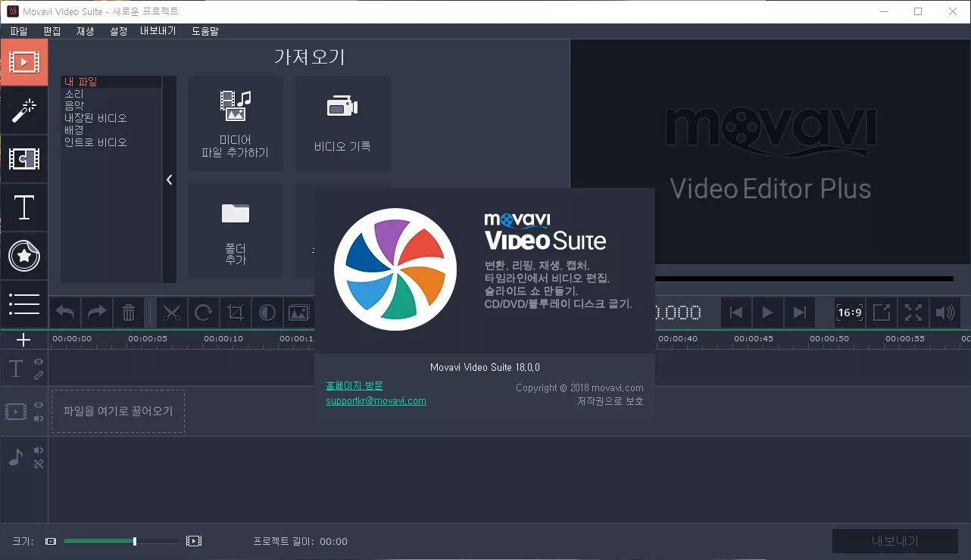971x560 pixels.
Task: Collapse the import panel with arrow
Action: tap(170, 179)
